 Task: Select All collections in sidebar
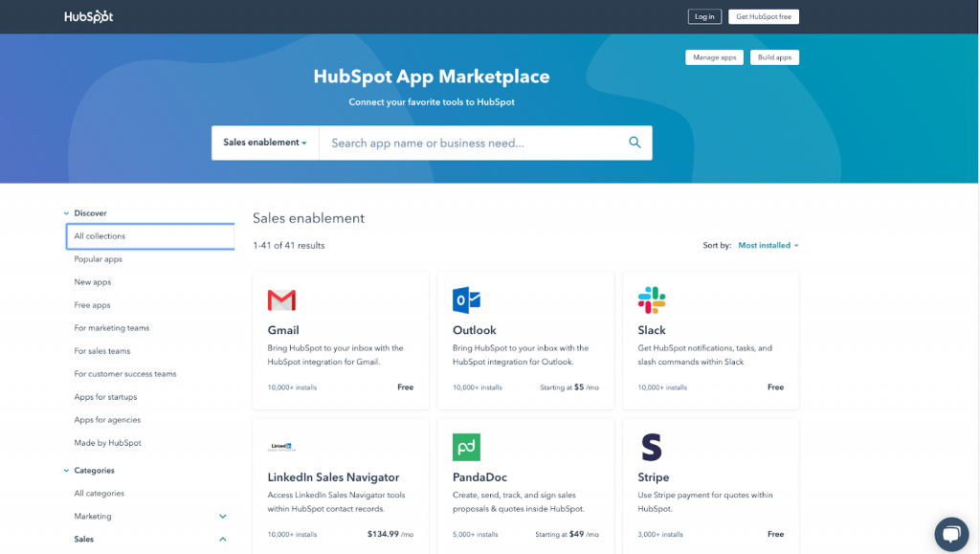[150, 236]
